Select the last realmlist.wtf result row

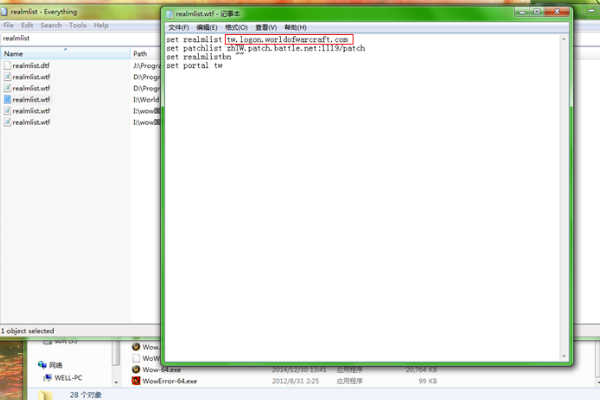click(30, 122)
